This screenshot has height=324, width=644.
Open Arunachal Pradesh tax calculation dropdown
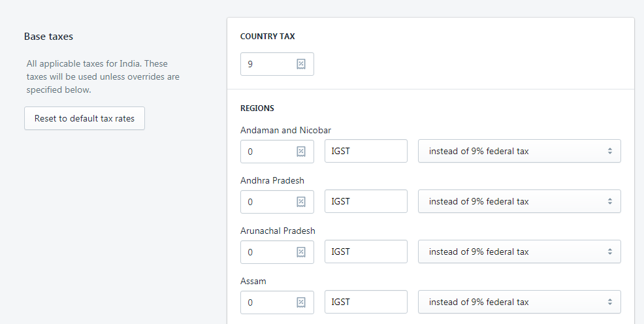[519, 251]
